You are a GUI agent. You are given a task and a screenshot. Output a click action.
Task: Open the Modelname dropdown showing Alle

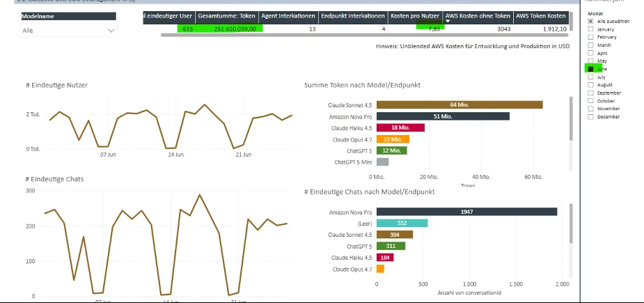68,31
